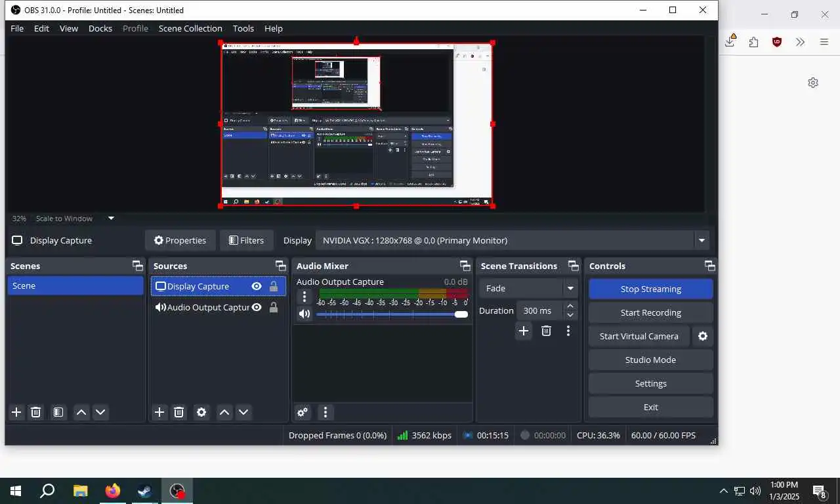Show hidden system tray icons chevron
840x504 pixels.
(723, 491)
